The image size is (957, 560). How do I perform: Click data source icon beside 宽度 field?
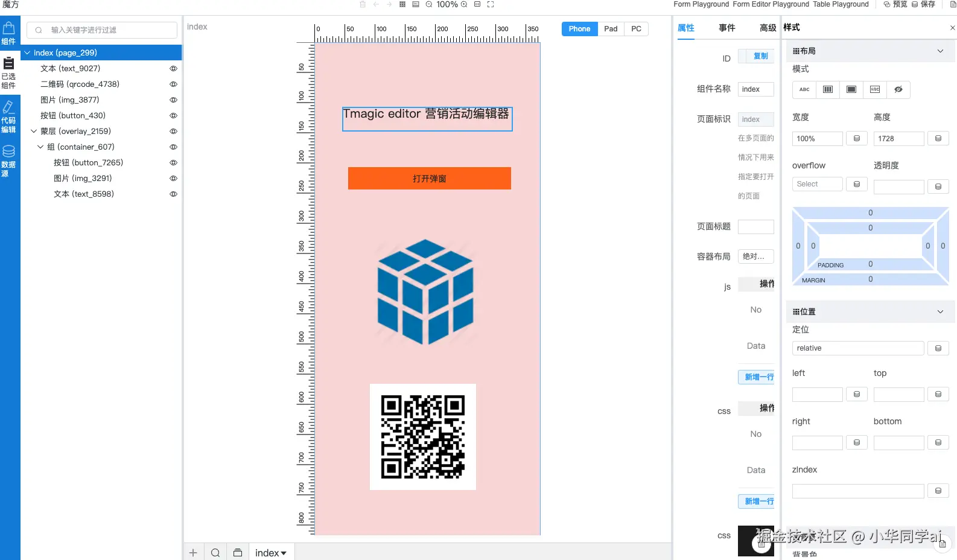857,139
